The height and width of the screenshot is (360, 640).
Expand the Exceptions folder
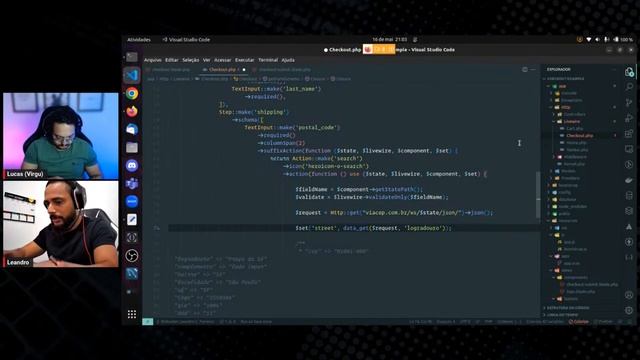(571, 100)
